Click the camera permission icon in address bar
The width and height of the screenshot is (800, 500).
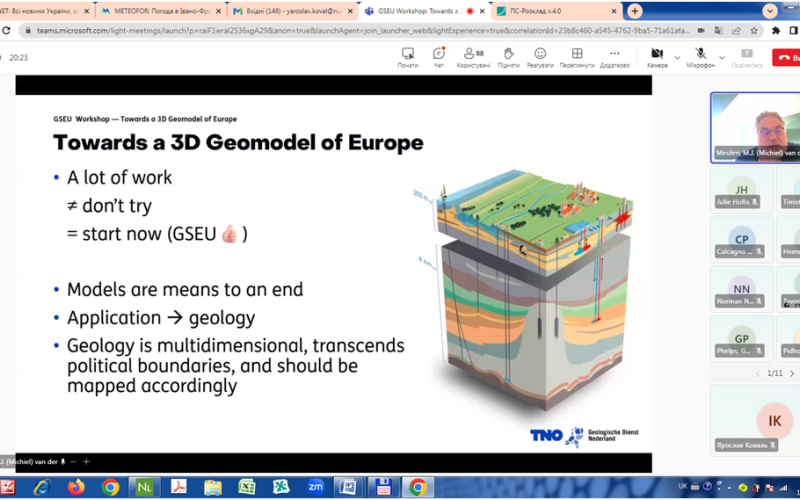(x=702, y=31)
